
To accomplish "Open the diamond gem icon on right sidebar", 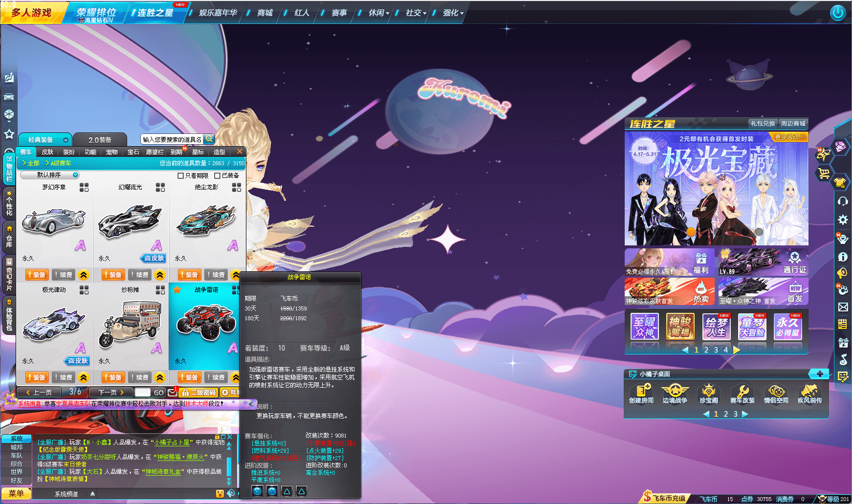I will 840,146.
